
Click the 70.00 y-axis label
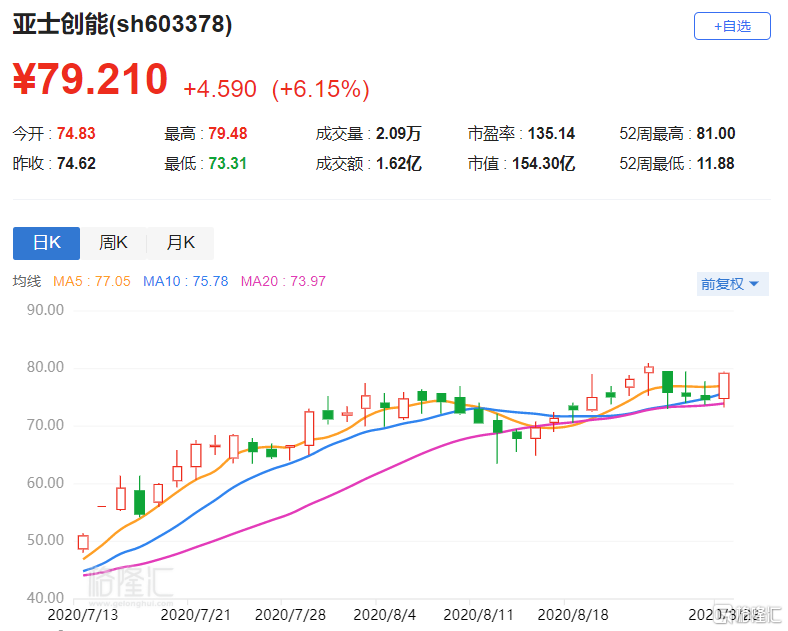[x=45, y=425]
